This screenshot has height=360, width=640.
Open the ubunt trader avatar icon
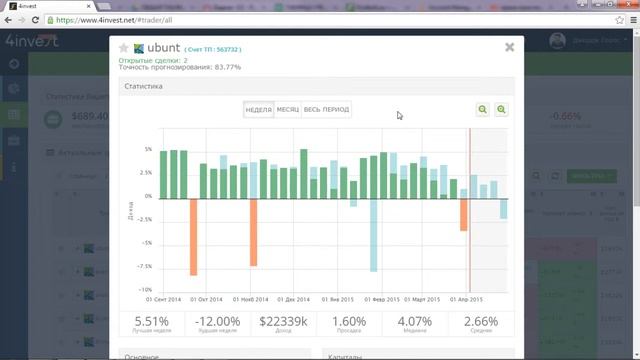139,49
